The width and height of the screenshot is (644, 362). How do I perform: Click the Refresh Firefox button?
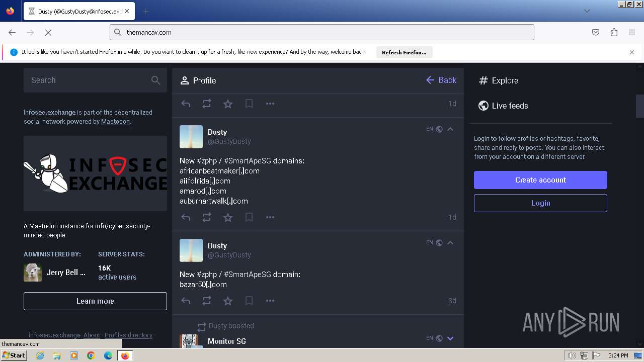tap(404, 52)
